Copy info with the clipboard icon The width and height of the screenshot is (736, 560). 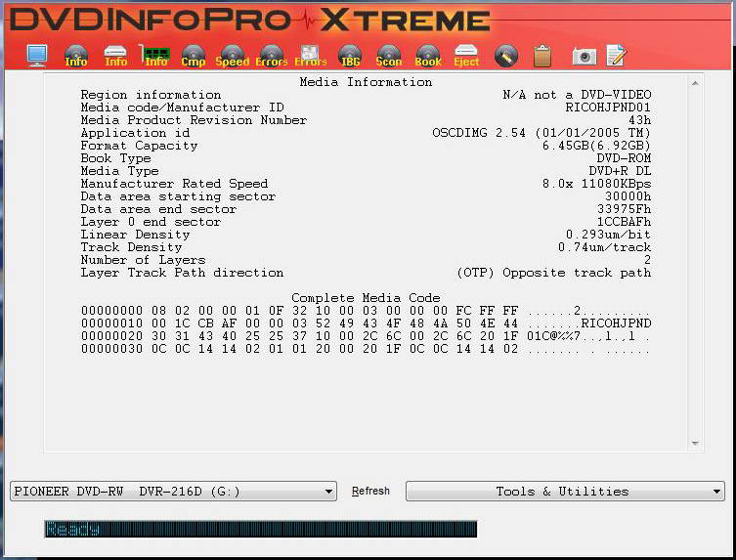tap(542, 56)
